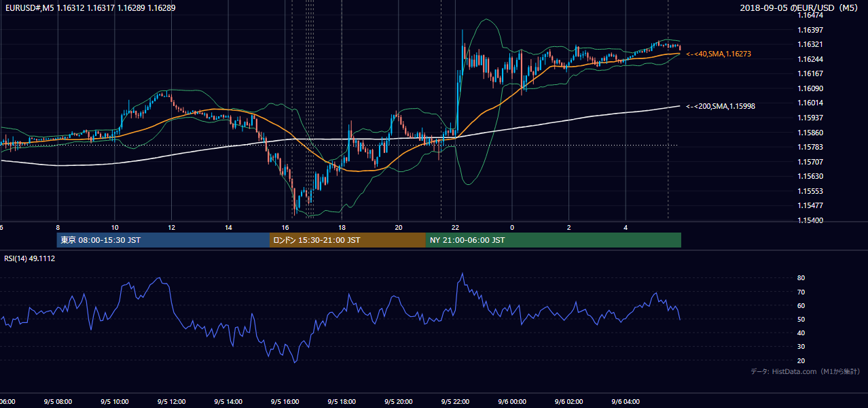868x408 pixels.
Task: Click the 40 SMA 1.16273 label
Action: (719, 54)
